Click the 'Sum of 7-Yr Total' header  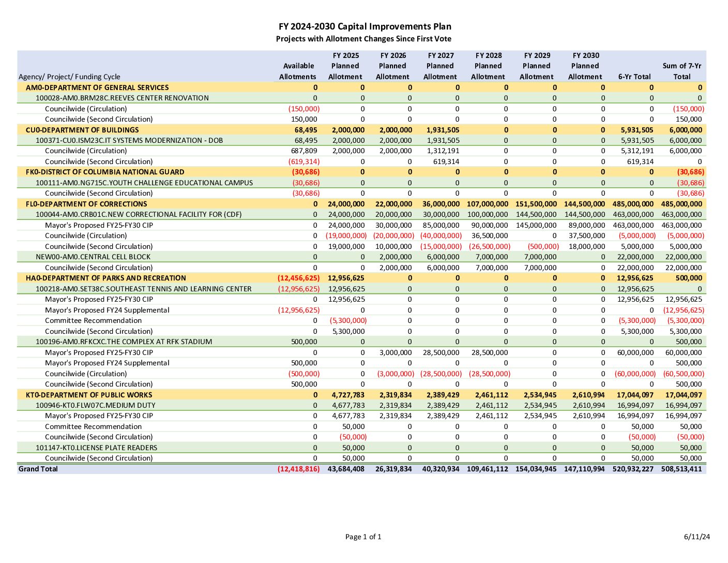tap(682, 71)
